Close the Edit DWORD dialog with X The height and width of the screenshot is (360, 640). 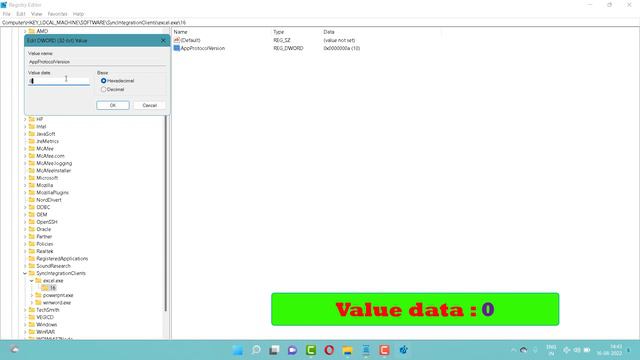(163, 40)
